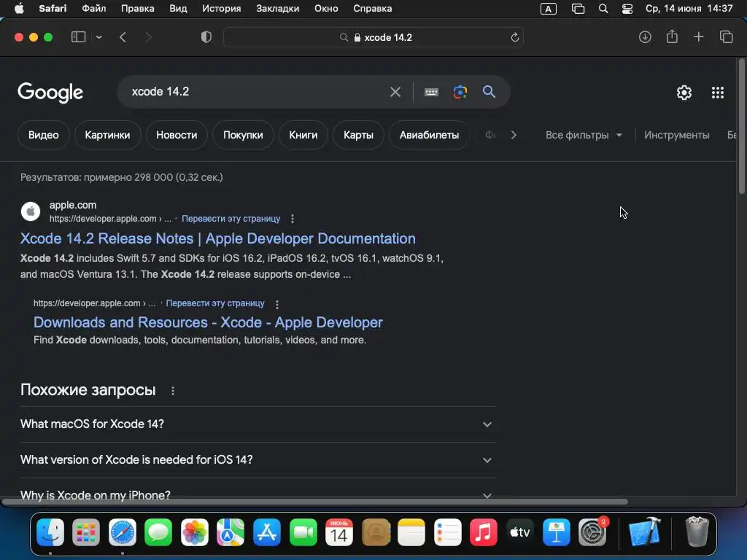This screenshot has width=747, height=560.
Task: Open the История menu
Action: point(222,9)
